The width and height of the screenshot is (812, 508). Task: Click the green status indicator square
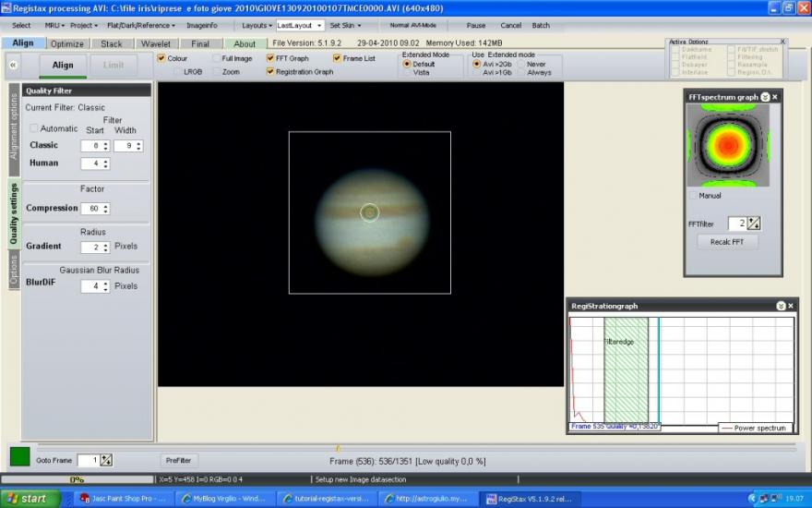[20, 456]
